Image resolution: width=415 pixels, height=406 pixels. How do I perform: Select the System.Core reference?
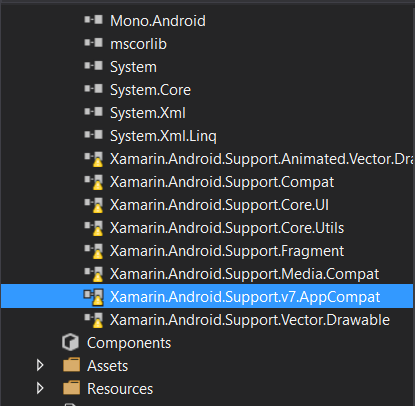pos(150,90)
